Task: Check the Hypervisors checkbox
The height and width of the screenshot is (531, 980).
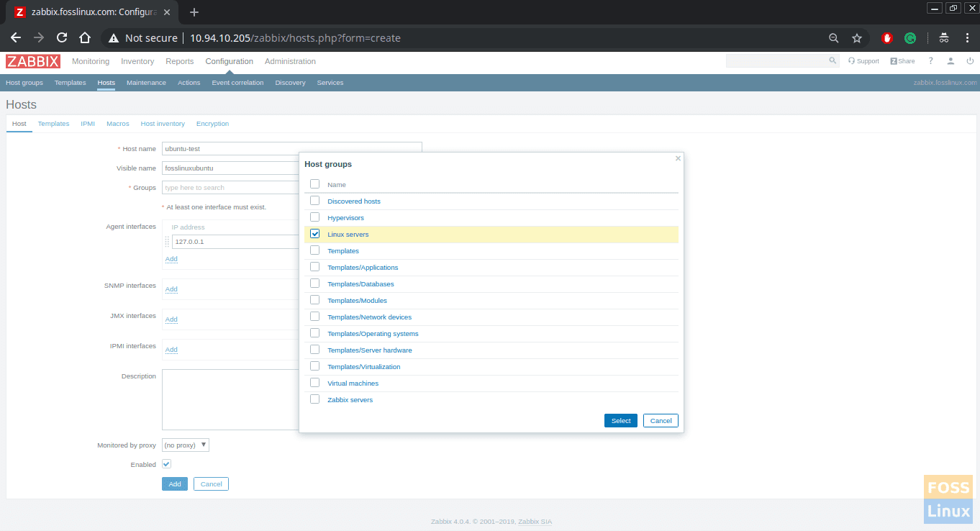Action: click(314, 217)
